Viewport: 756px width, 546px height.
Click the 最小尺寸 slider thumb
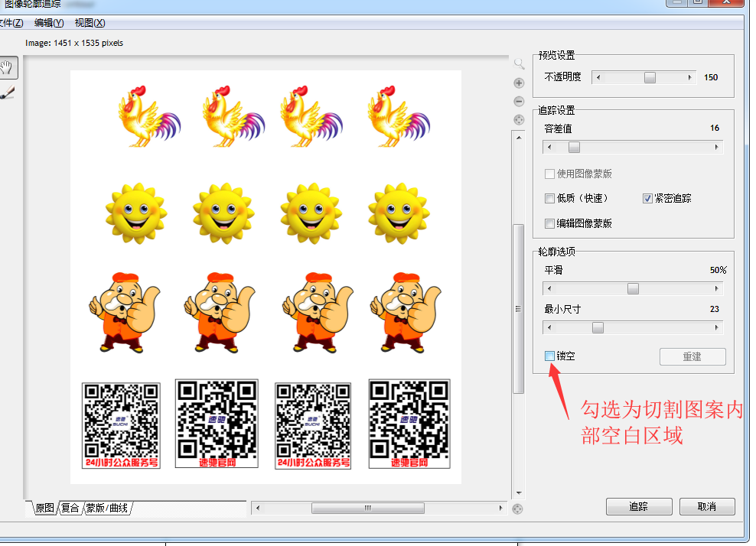tap(598, 328)
